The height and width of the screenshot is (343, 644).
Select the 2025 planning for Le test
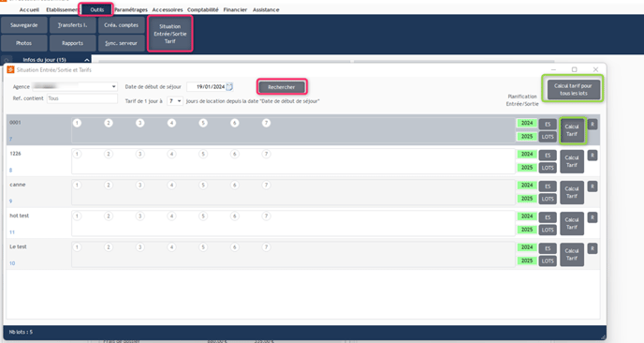click(527, 261)
